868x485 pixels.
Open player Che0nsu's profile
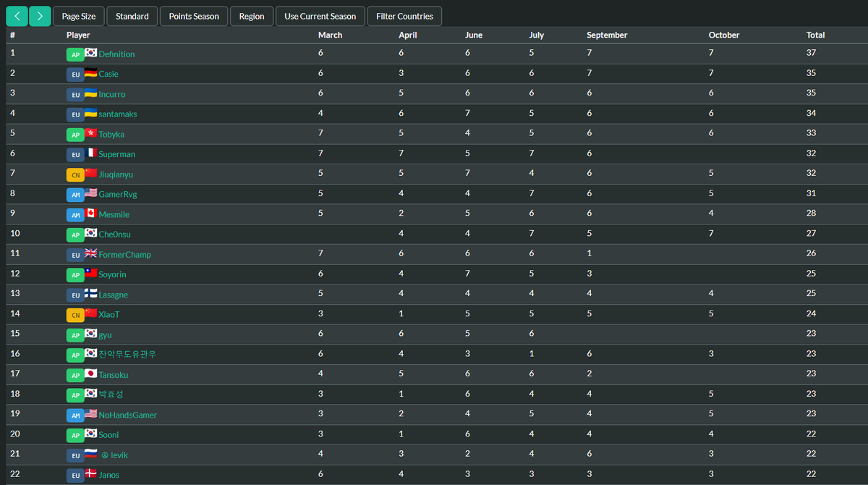click(115, 235)
